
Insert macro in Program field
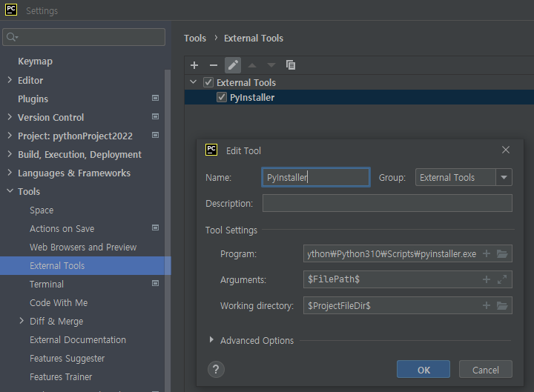click(487, 254)
